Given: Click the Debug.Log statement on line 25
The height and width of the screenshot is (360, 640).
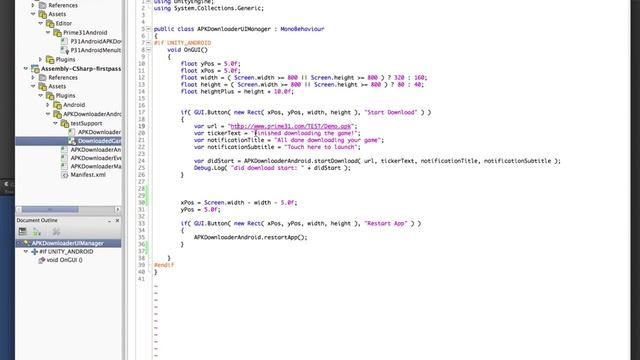Looking at the screenshot, I should click(272, 168).
